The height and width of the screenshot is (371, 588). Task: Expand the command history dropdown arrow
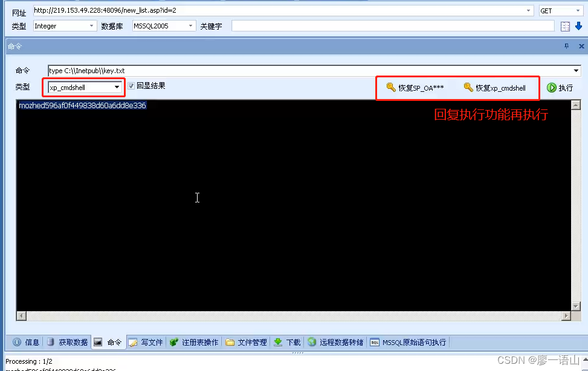pos(576,71)
